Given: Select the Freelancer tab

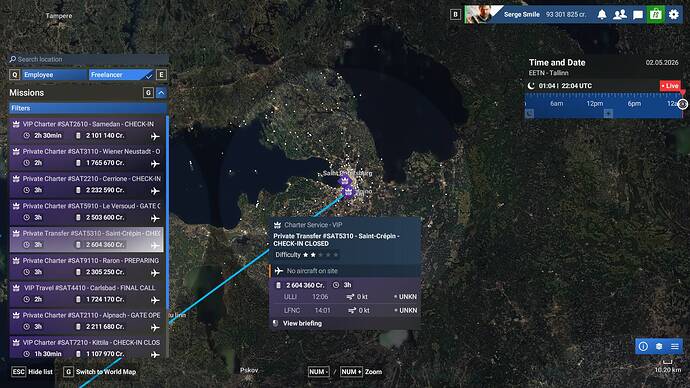Looking at the screenshot, I should click(x=121, y=75).
